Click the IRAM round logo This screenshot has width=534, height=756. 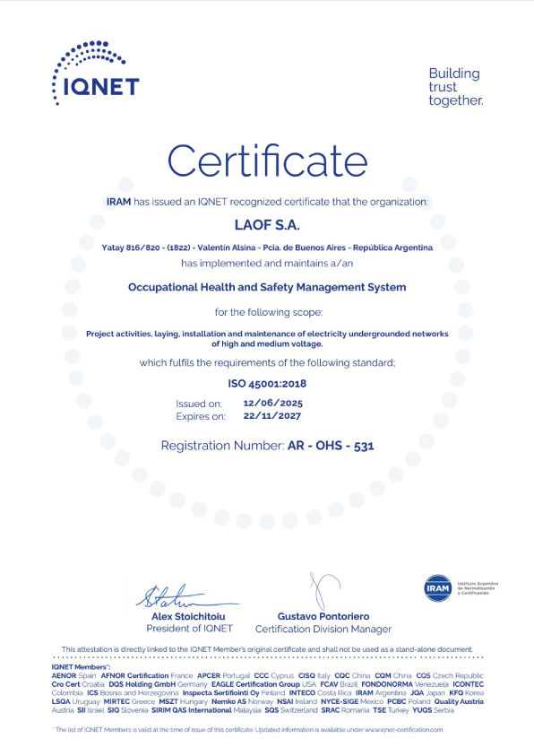(x=437, y=587)
